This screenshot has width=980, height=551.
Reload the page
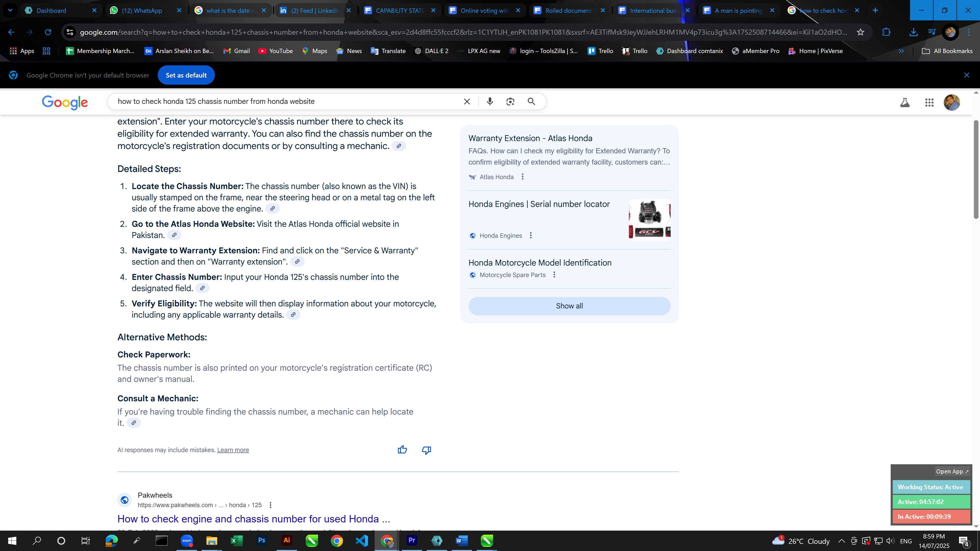pos(48,32)
